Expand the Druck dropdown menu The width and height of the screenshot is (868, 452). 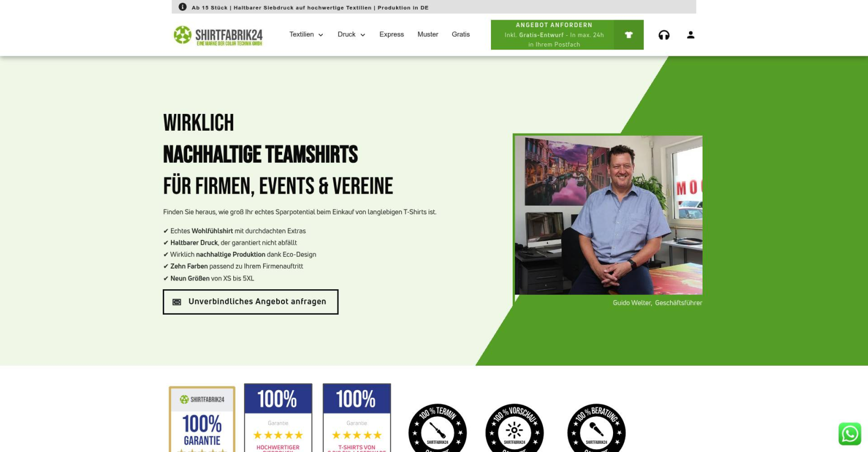click(351, 34)
